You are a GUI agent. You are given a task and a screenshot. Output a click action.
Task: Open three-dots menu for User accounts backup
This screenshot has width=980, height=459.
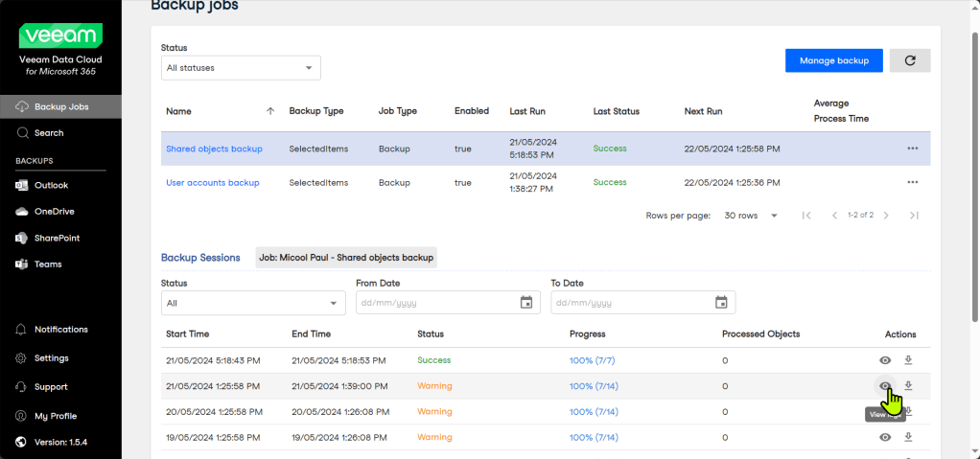point(912,182)
